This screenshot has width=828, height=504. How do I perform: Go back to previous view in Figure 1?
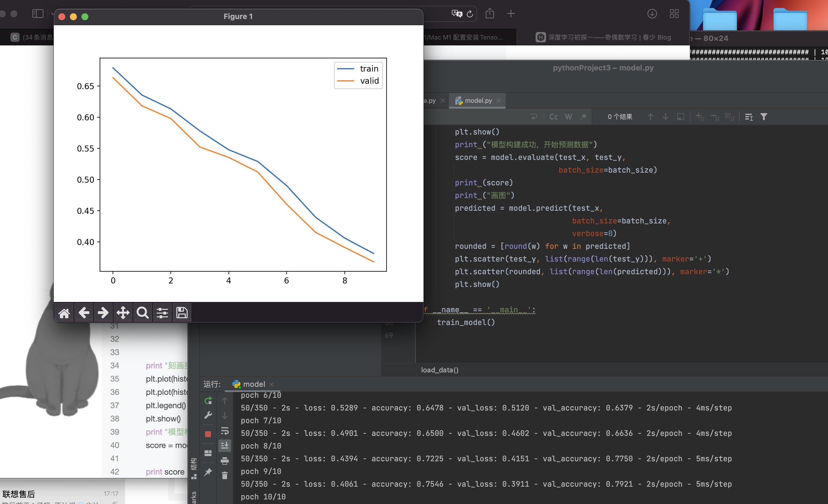point(84,313)
